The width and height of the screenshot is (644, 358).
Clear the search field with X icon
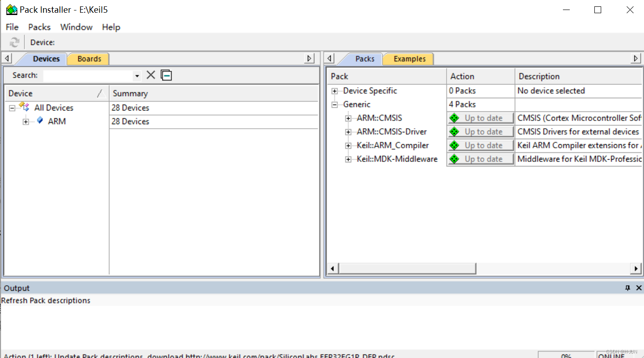151,75
